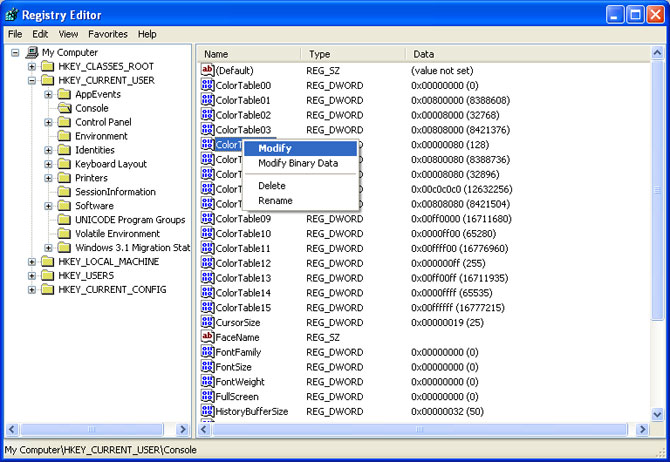The height and width of the screenshot is (462, 670).
Task: Expand the HKEY_LOCAL_MACHINE key
Action: click(x=32, y=262)
